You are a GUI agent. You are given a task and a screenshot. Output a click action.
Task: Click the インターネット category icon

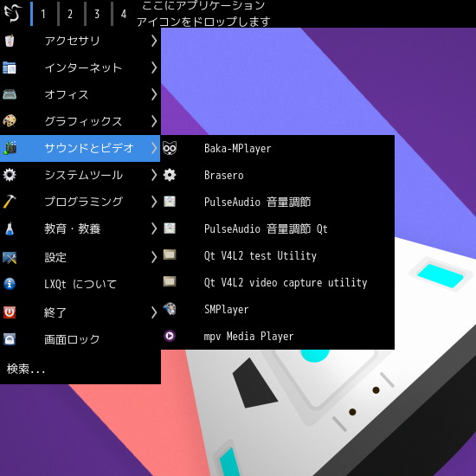click(x=10, y=68)
